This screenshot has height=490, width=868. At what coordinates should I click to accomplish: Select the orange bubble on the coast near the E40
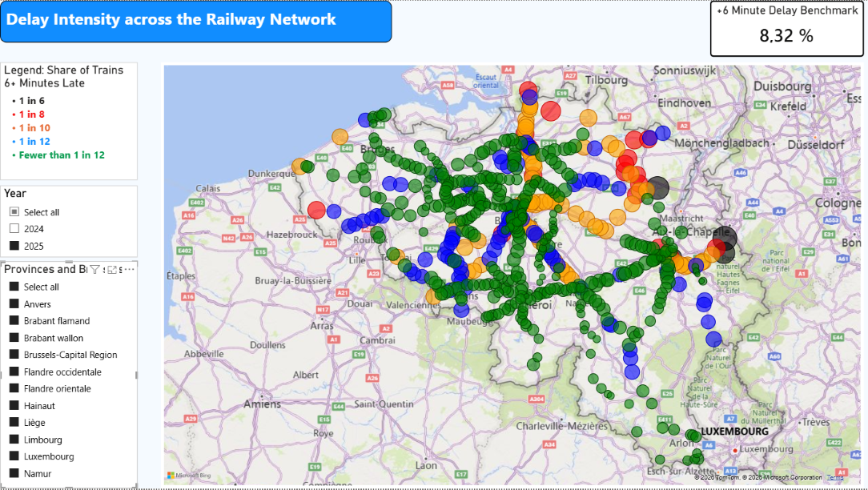pyautogui.click(x=340, y=137)
